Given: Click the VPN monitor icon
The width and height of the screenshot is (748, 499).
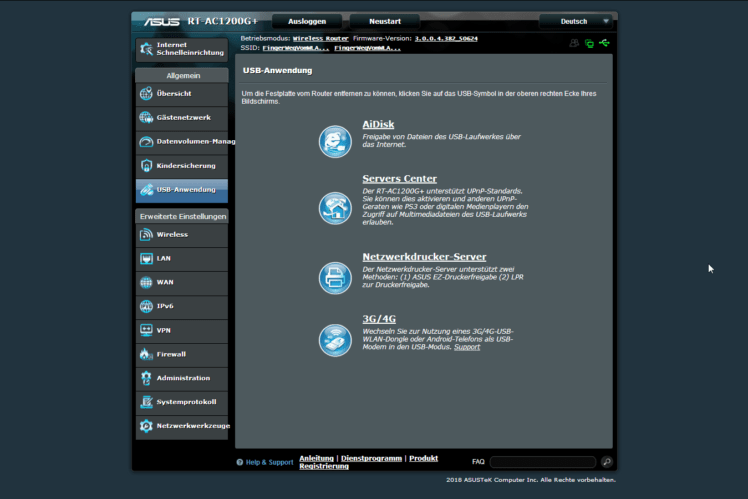Looking at the screenshot, I should (x=146, y=330).
